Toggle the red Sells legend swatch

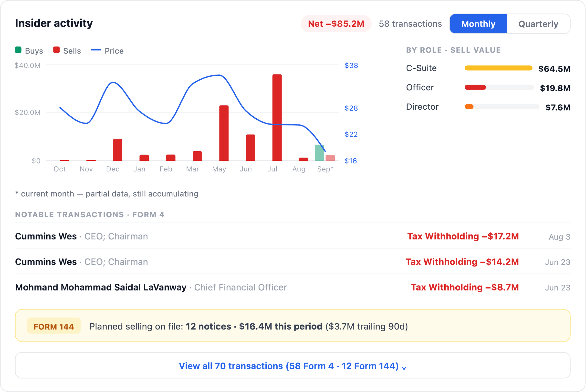(56, 50)
